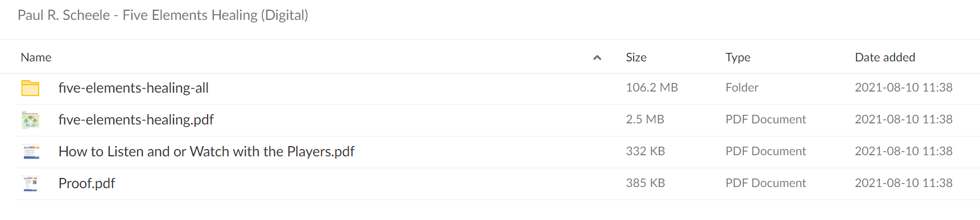Click the 332 KB size cell

tap(646, 151)
